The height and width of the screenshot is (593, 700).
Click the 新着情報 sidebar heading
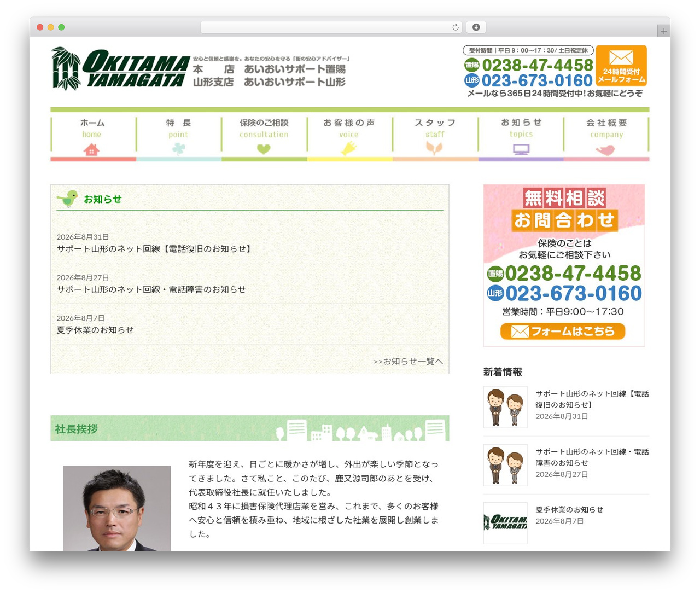click(x=503, y=372)
